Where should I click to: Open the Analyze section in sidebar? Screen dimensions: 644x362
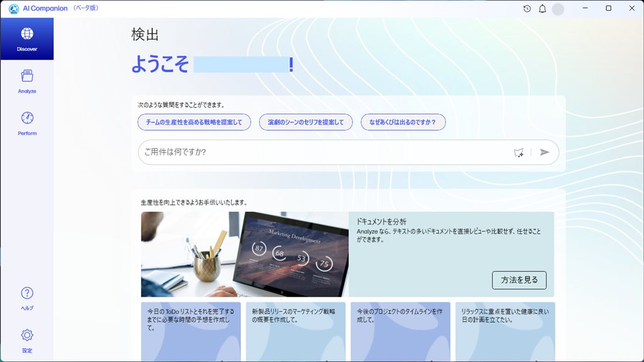27,82
